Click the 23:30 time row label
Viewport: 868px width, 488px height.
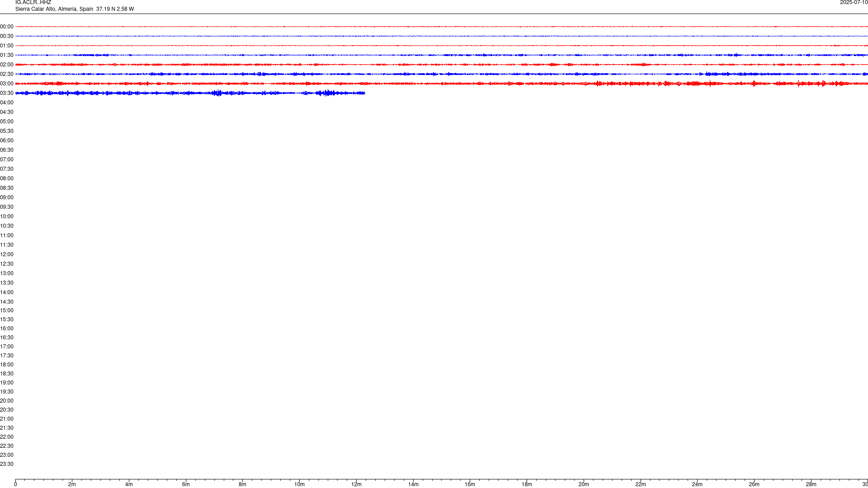click(x=7, y=464)
